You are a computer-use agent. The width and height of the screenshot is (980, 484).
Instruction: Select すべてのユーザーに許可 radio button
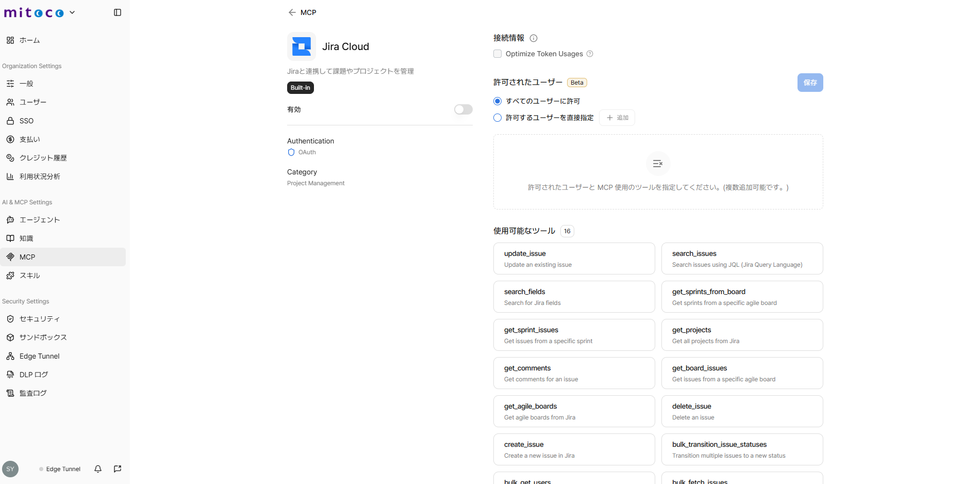pos(497,101)
